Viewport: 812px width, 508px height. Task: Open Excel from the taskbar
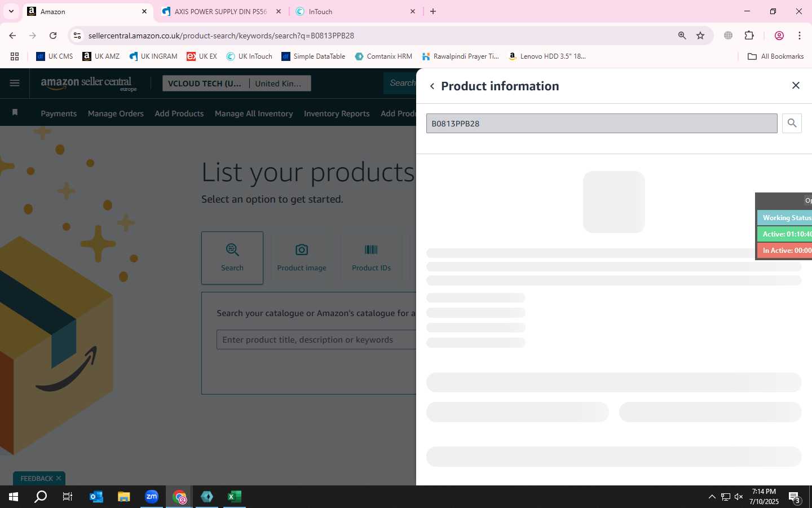click(235, 497)
